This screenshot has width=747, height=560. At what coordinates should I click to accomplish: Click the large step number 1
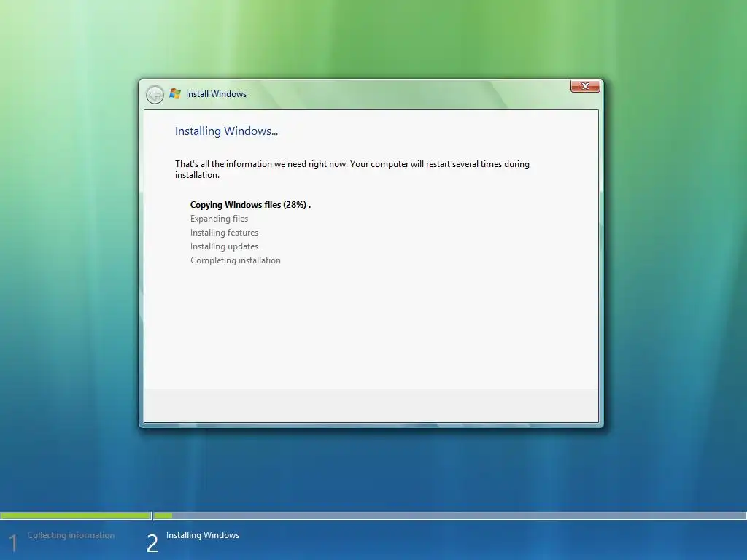(x=13, y=543)
